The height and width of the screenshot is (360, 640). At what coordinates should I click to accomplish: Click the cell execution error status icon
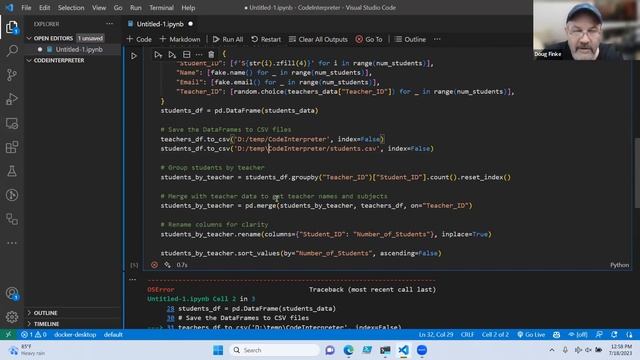(154, 265)
